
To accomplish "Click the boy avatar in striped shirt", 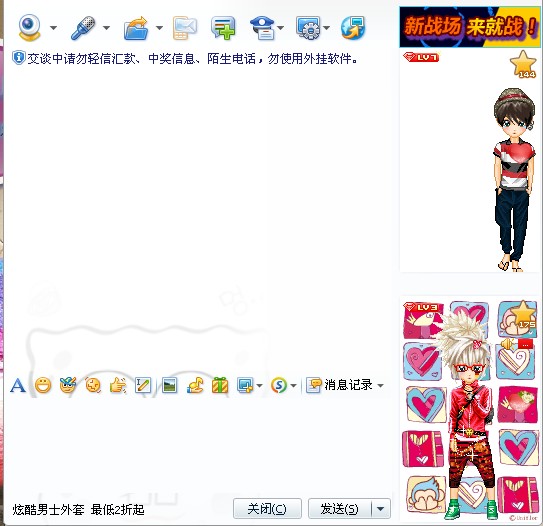I will point(514,179).
